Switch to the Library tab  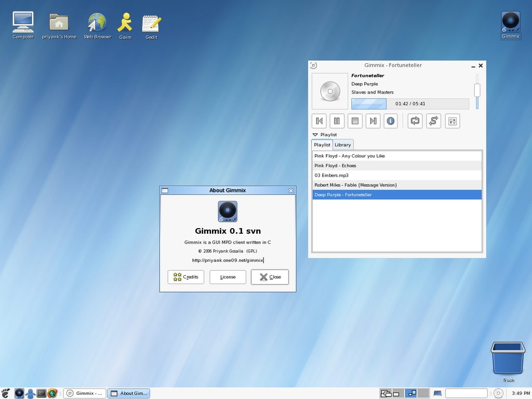343,145
